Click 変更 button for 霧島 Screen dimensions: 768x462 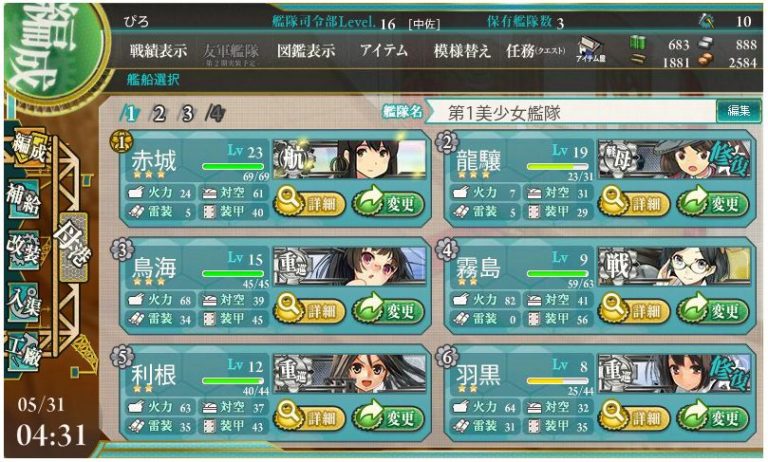point(713,310)
